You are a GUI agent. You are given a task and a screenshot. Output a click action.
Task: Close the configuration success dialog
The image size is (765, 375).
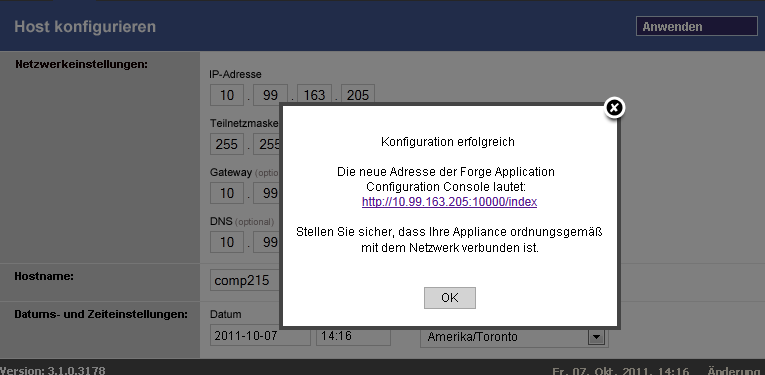coord(614,107)
